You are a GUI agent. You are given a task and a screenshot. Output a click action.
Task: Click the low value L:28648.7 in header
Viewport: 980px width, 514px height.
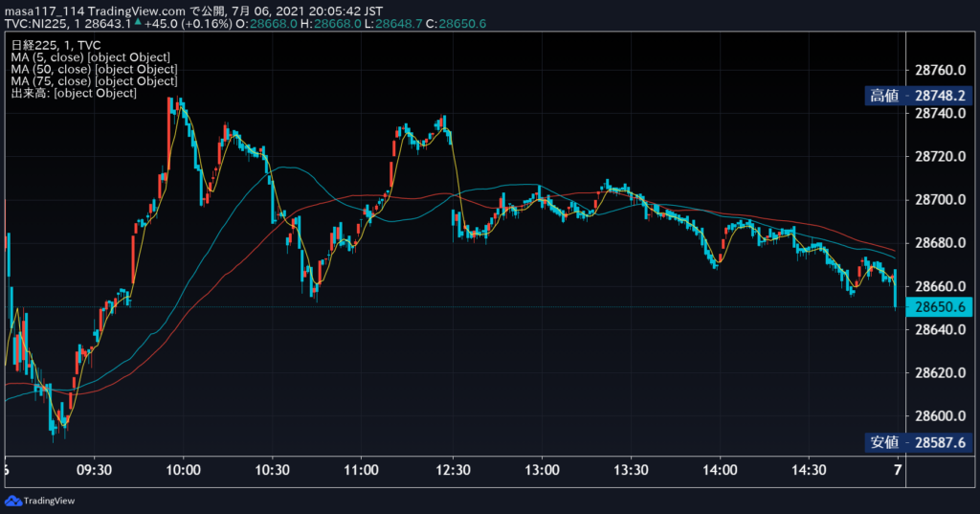(393, 24)
